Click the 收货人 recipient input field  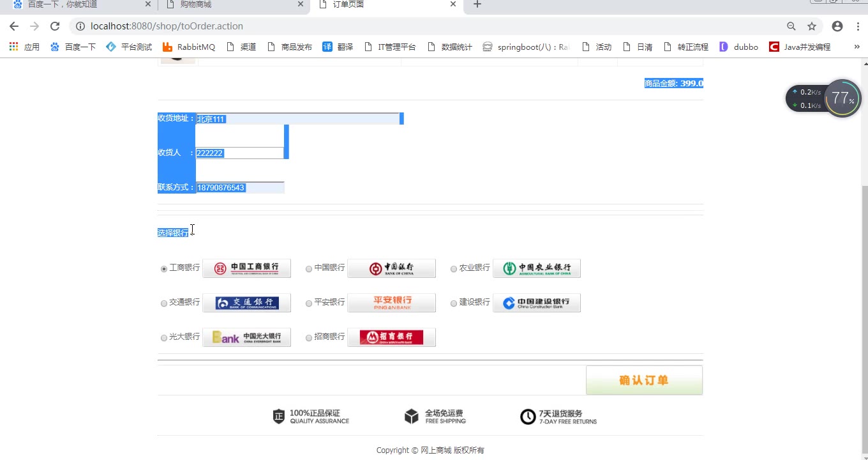tap(239, 153)
